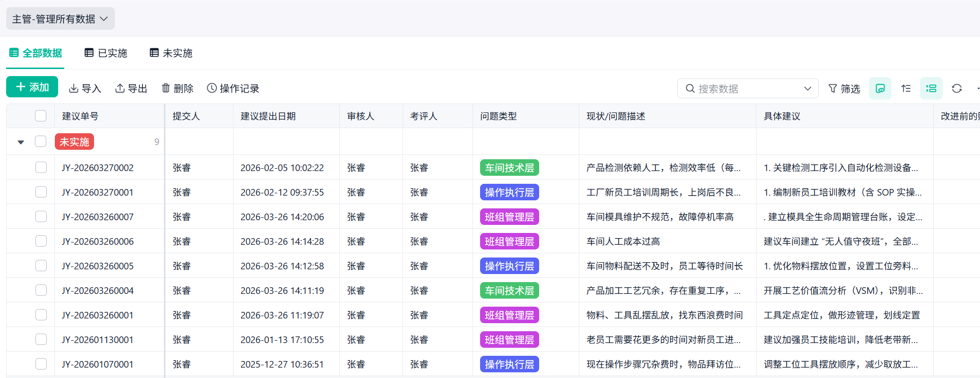Click the 添加 button
The height and width of the screenshot is (378, 980).
click(32, 87)
